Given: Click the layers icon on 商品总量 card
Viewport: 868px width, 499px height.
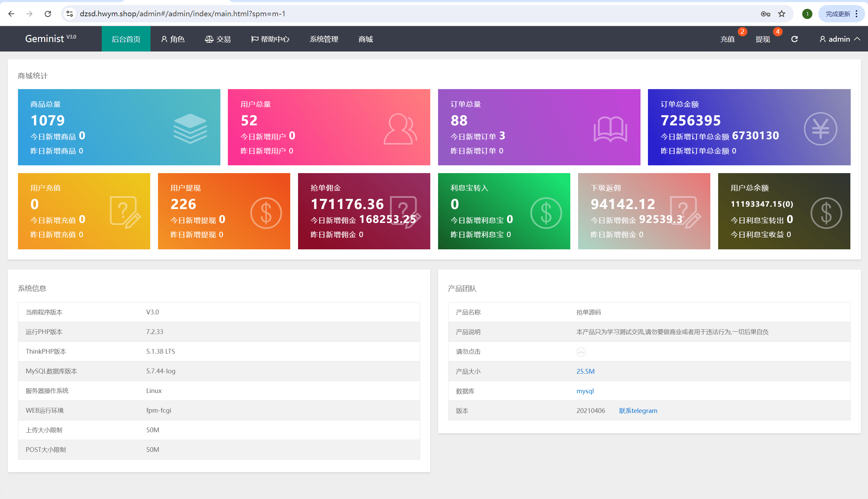Looking at the screenshot, I should tap(190, 128).
